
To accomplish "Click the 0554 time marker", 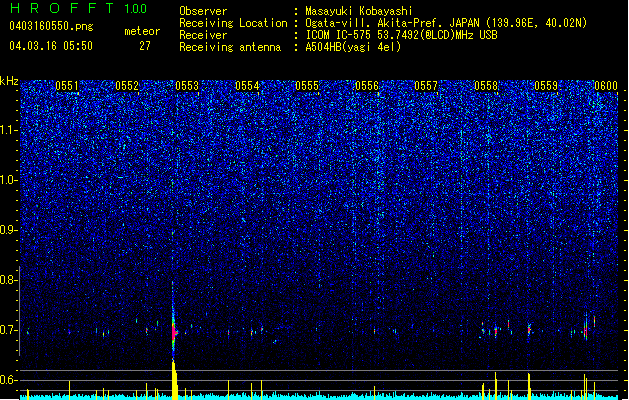I will click(247, 86).
